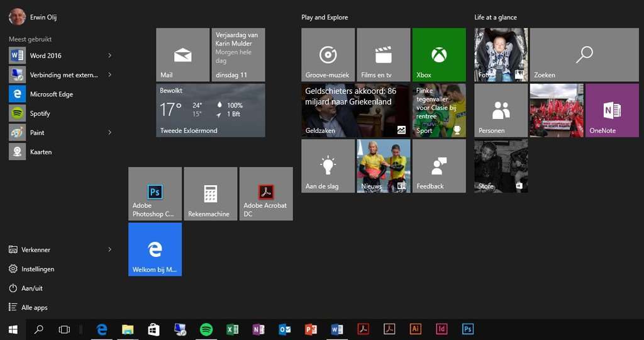Open the calendar tile showing dinsdag 11

[238, 55]
